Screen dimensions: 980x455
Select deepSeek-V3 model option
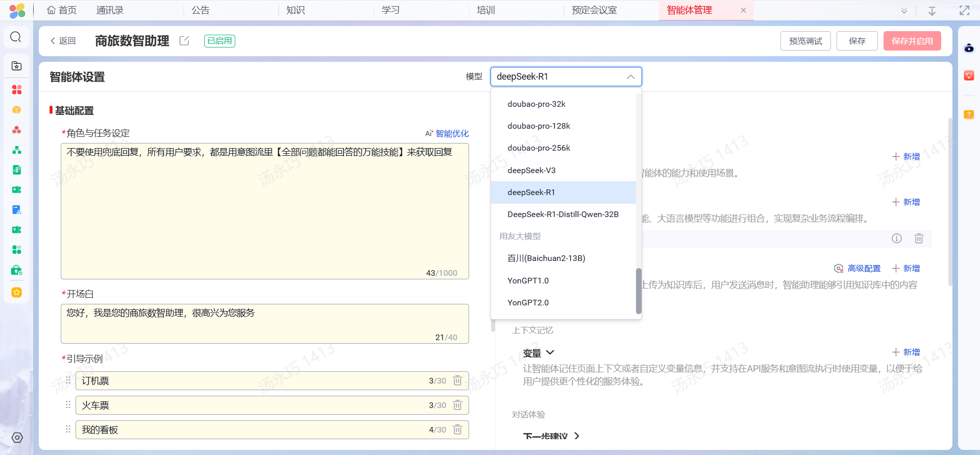point(563,170)
